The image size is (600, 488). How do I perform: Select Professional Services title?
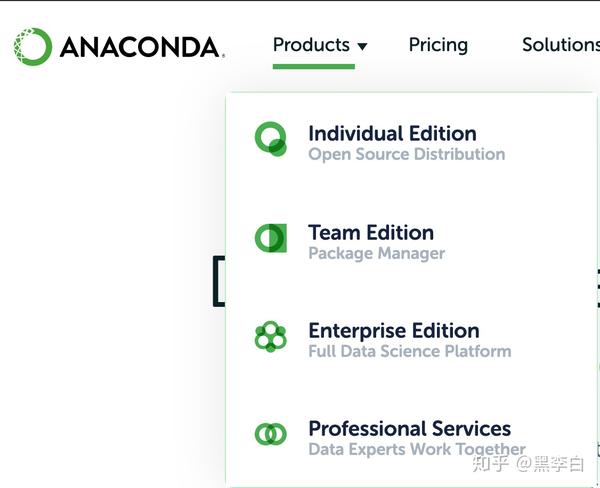pos(409,428)
